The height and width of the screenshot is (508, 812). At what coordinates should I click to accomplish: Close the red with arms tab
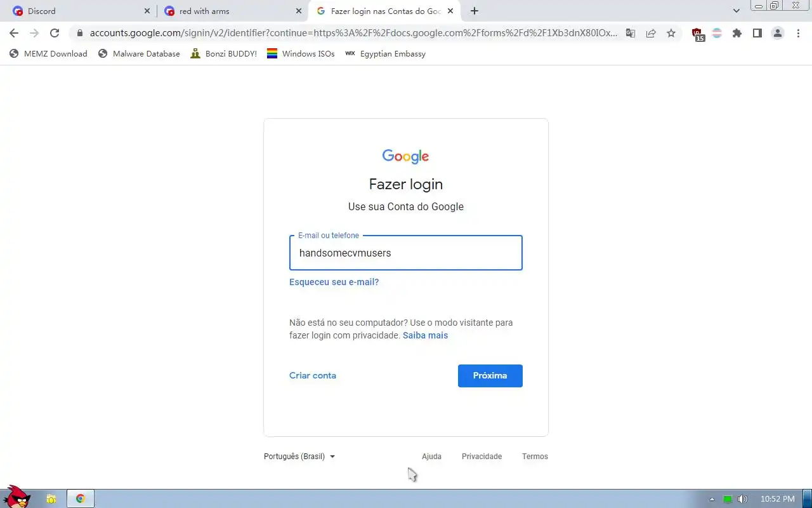[x=299, y=11]
